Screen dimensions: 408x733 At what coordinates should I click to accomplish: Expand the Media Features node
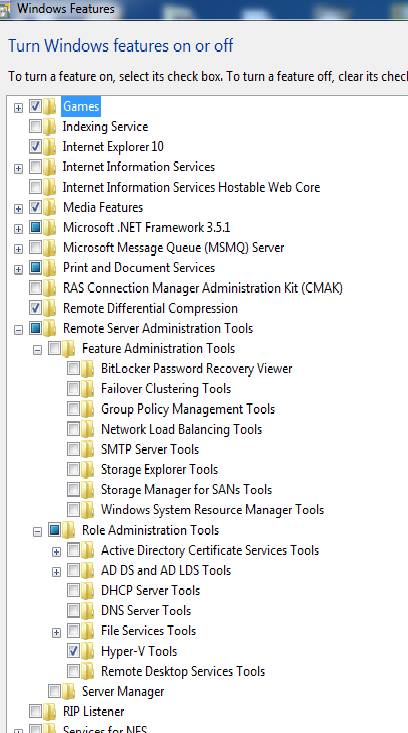[18, 209]
